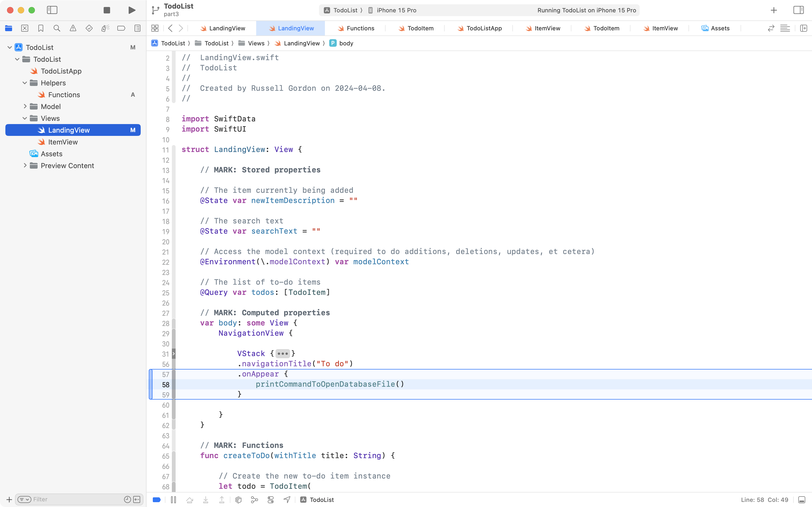
Task: Toggle breakpoint activation in the debug bar
Action: click(157, 499)
